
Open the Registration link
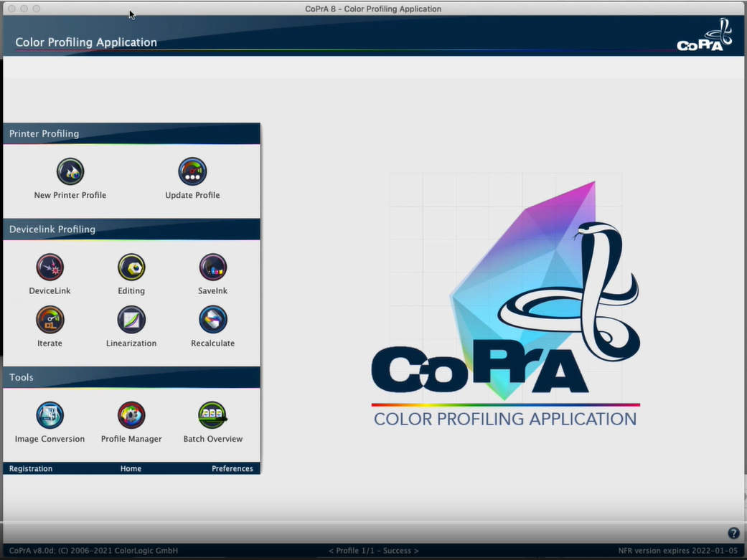[x=31, y=468]
